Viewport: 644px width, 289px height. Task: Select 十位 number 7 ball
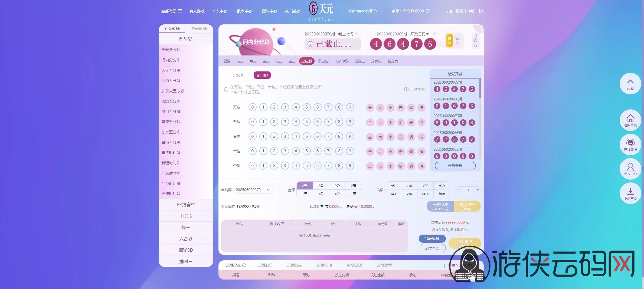click(x=328, y=151)
